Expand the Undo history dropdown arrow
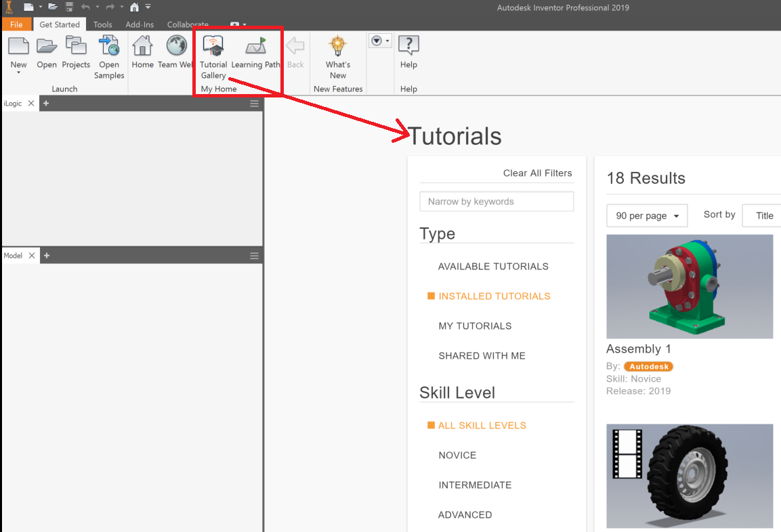The width and height of the screenshot is (781, 532). [x=97, y=7]
